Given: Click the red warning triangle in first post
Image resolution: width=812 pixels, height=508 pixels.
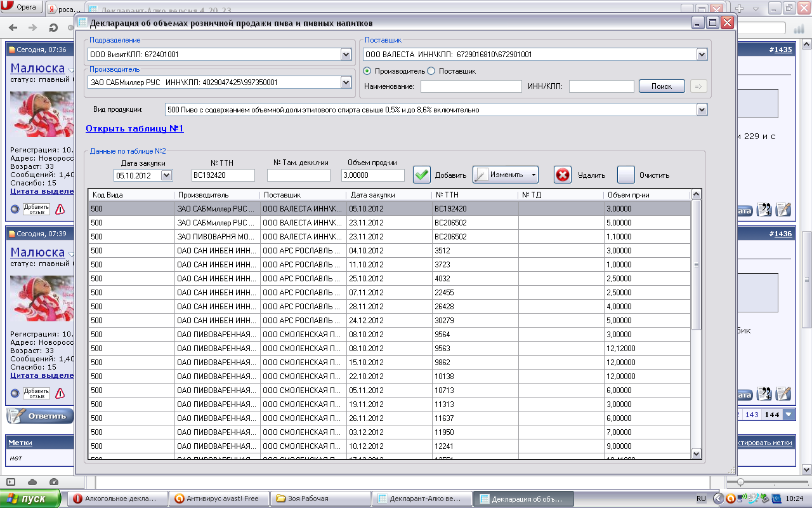Looking at the screenshot, I should click(60, 209).
